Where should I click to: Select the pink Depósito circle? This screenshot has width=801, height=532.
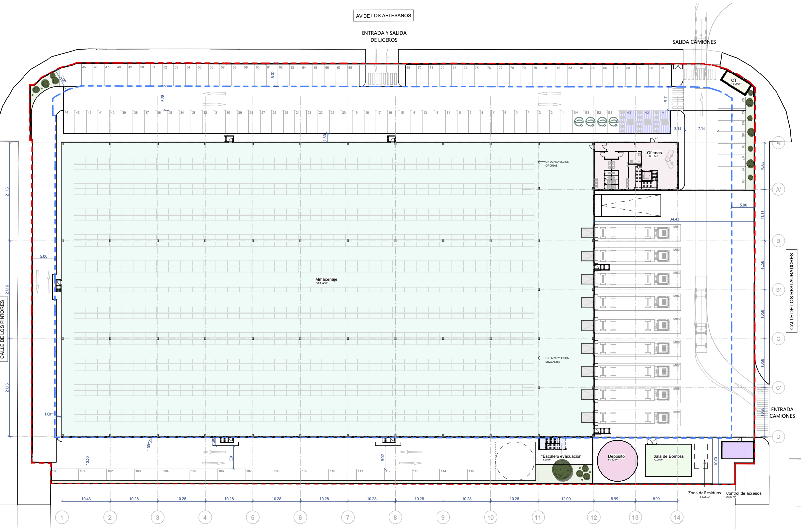[617, 460]
